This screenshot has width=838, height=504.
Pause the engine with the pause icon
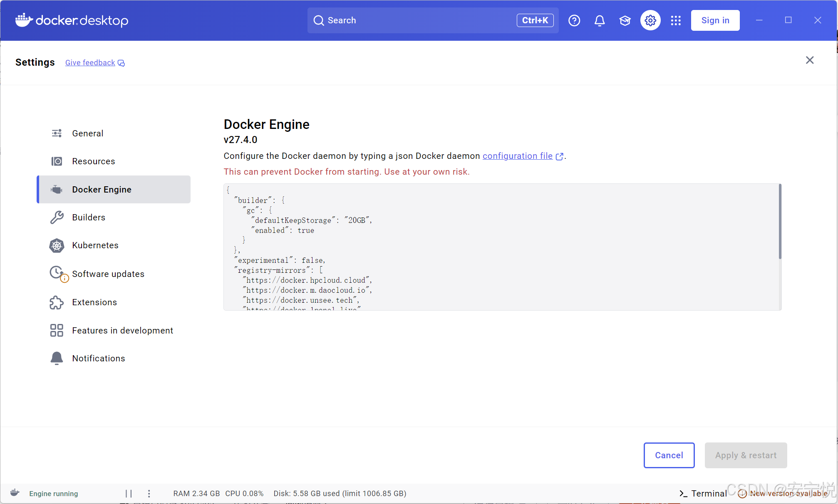(x=129, y=494)
